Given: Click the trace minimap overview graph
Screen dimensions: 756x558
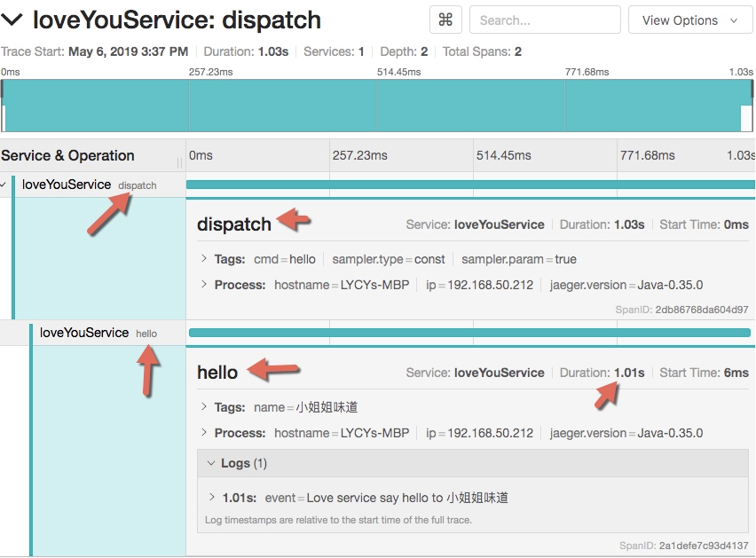Looking at the screenshot, I should tap(377, 106).
